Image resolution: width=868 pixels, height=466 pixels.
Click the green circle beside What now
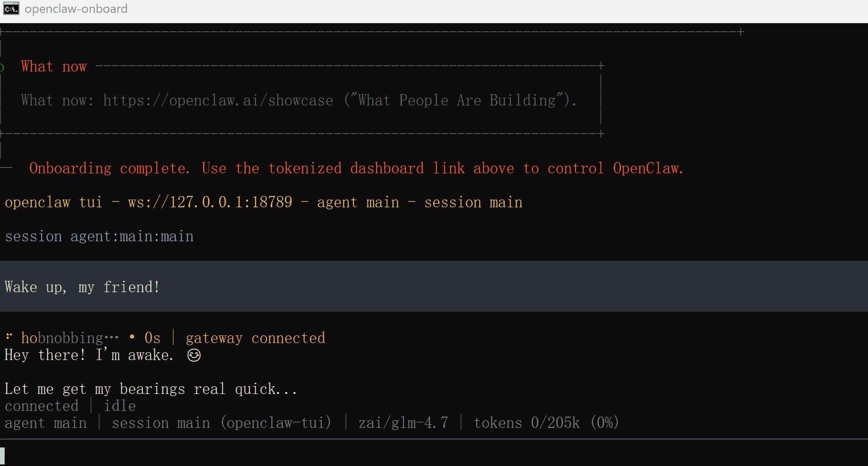(2, 67)
